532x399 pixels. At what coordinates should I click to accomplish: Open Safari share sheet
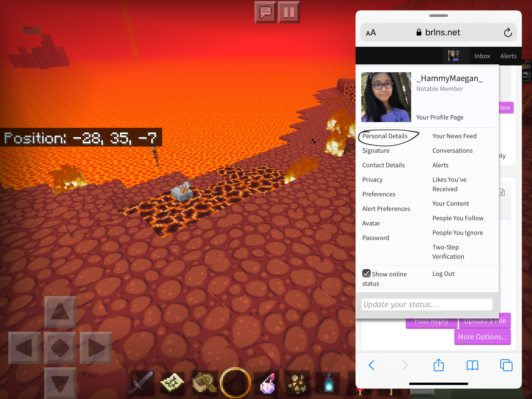click(438, 365)
